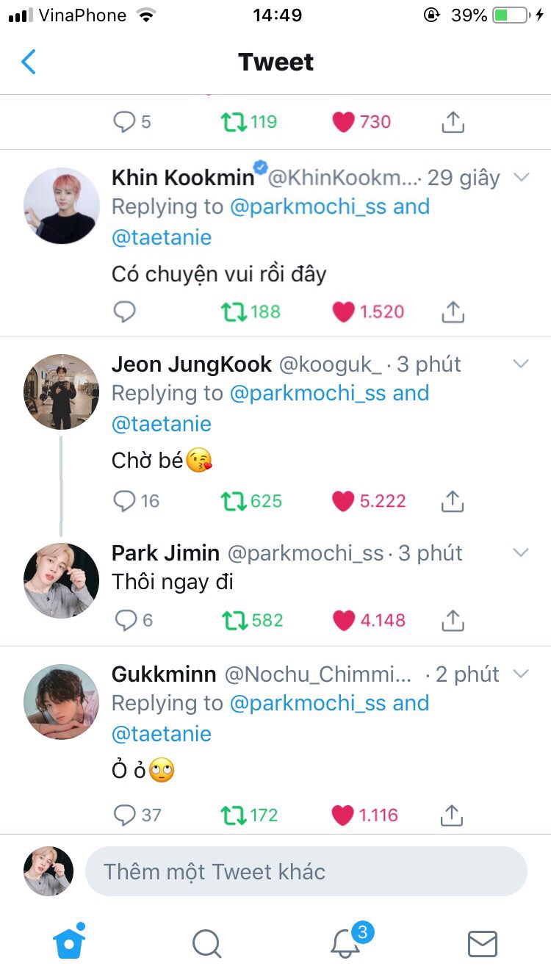Retweet Jeon JungKook's reply

(232, 501)
